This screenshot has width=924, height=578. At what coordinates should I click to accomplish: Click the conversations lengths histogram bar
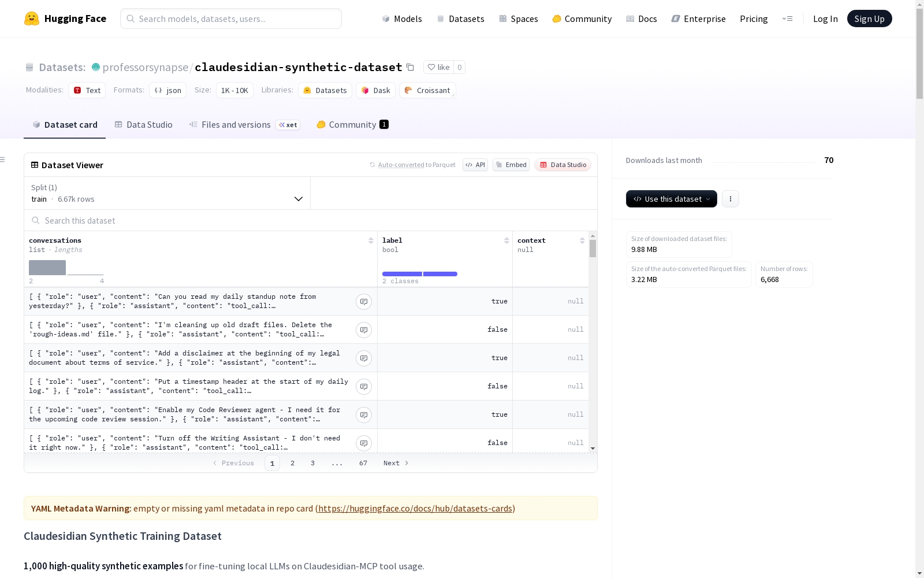pyautogui.click(x=47, y=268)
